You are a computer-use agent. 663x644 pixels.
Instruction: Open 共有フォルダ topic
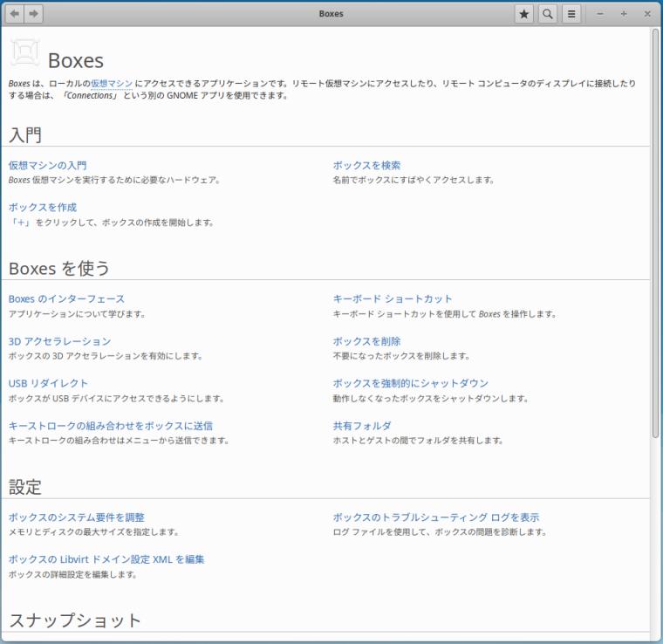pos(362,426)
